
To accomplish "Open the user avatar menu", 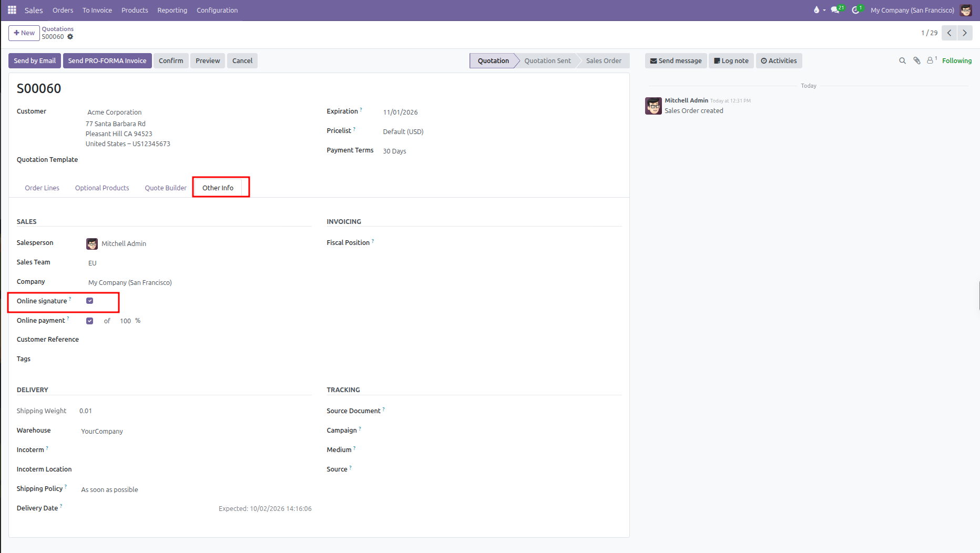I will (966, 10).
